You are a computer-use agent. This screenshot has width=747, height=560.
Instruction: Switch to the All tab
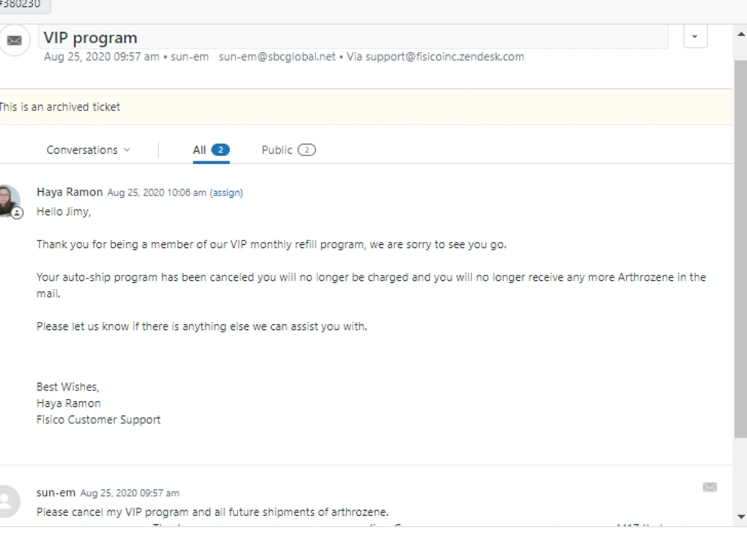tap(211, 150)
